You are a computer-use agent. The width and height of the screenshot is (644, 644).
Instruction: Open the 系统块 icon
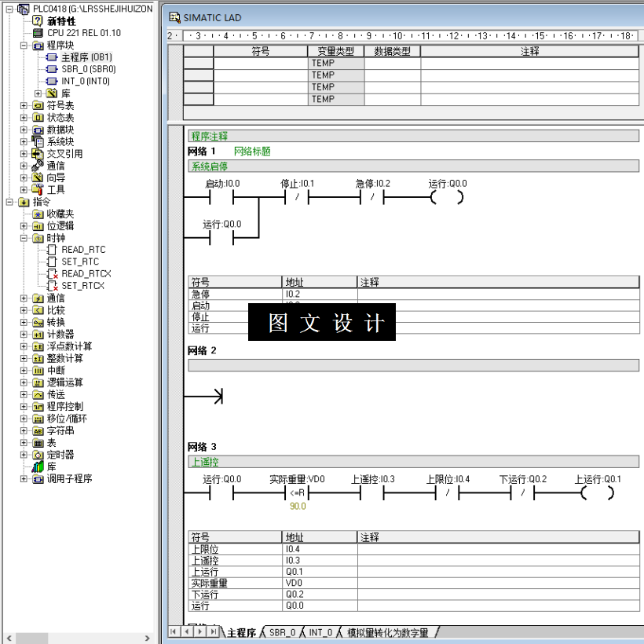(38, 141)
